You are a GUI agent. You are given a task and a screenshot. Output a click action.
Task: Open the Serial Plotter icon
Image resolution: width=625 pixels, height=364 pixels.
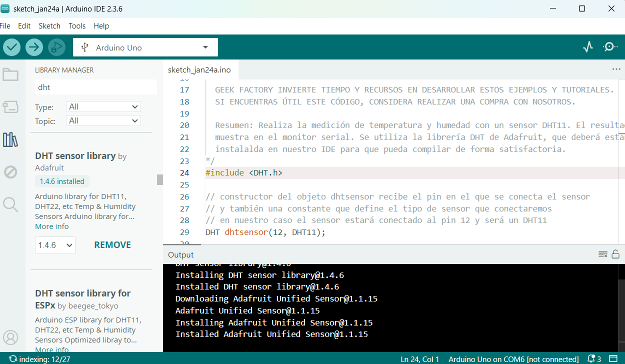pos(588,47)
